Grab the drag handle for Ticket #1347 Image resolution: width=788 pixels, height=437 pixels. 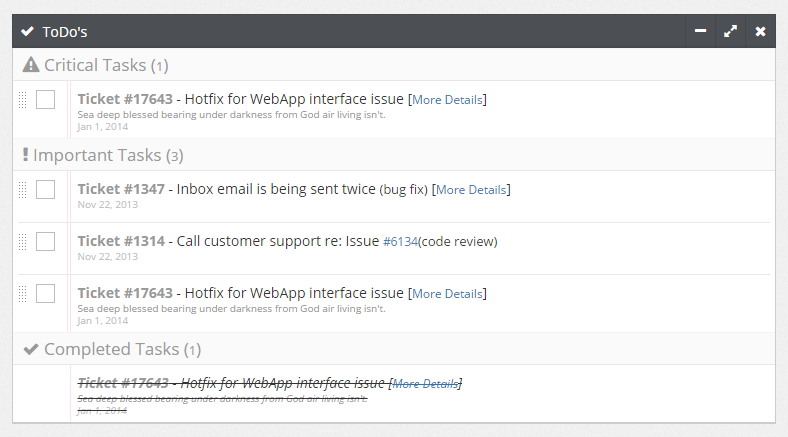[22, 190]
